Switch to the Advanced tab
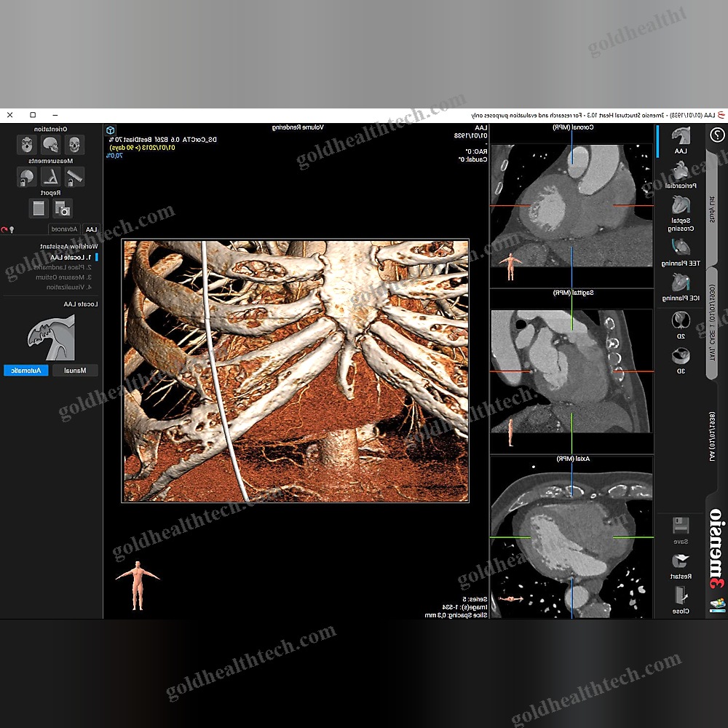The width and height of the screenshot is (728, 728). click(x=65, y=229)
